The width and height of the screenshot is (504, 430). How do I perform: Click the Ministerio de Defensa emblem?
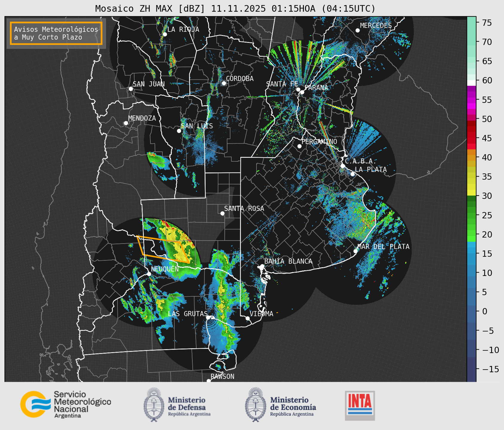click(154, 405)
